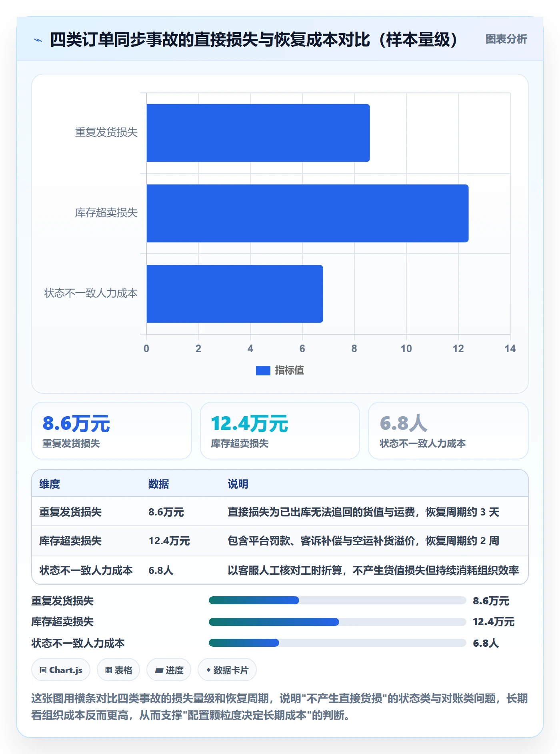Screen dimensions: 560x754
Task: Click the 6.8人 value beside the progress bar
Action: click(x=486, y=643)
